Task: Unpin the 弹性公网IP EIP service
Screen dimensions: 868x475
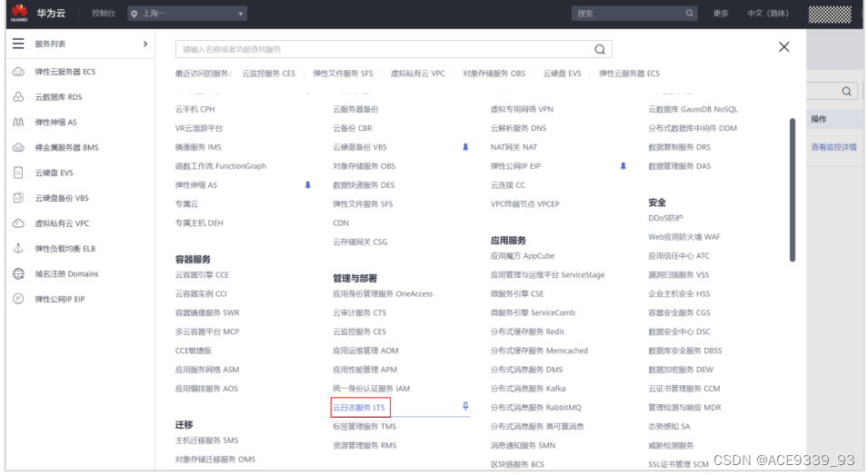Action: [x=623, y=166]
